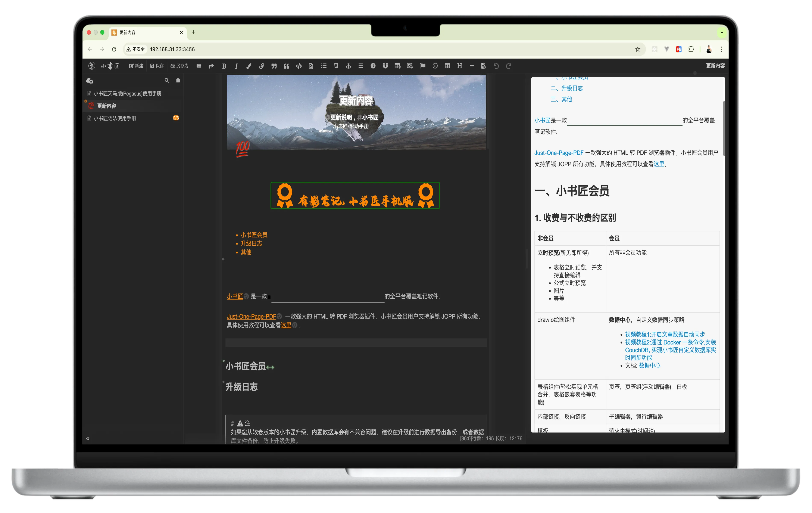Click the share arrow toolbar icon

tap(211, 66)
